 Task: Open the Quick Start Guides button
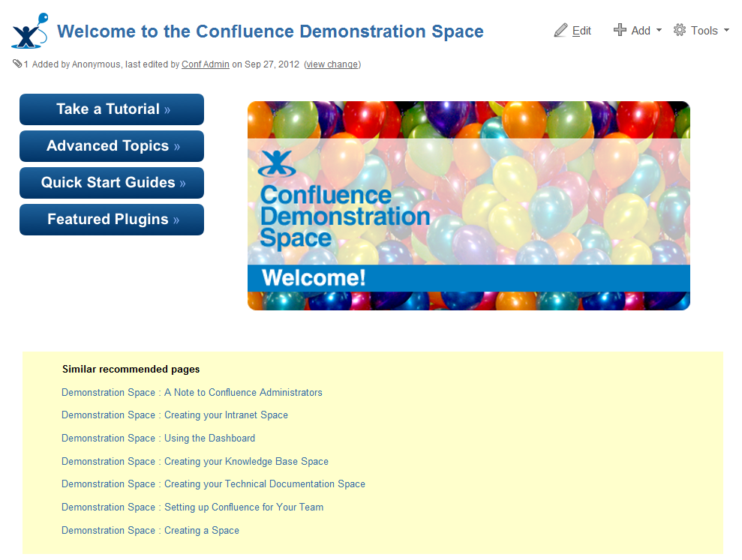[112, 183]
